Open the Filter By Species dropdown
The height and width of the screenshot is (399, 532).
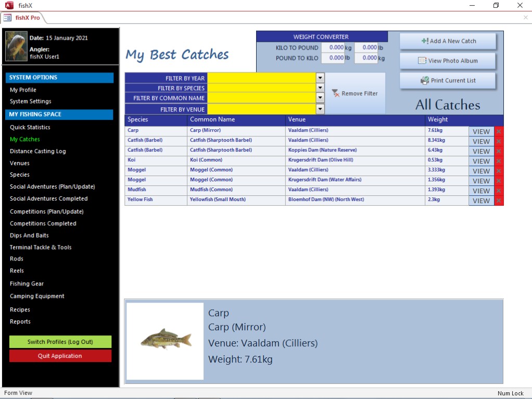pyautogui.click(x=320, y=88)
